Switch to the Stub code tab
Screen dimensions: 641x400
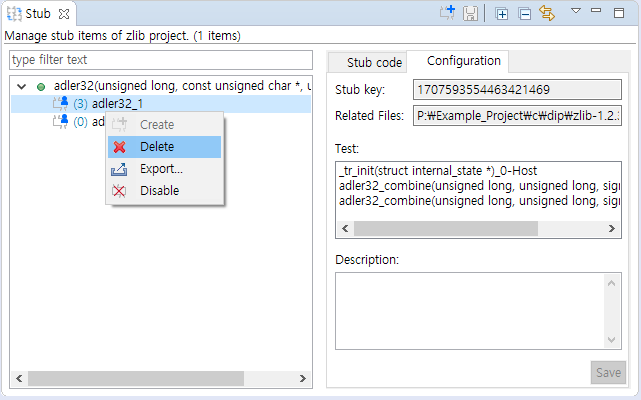click(x=374, y=62)
